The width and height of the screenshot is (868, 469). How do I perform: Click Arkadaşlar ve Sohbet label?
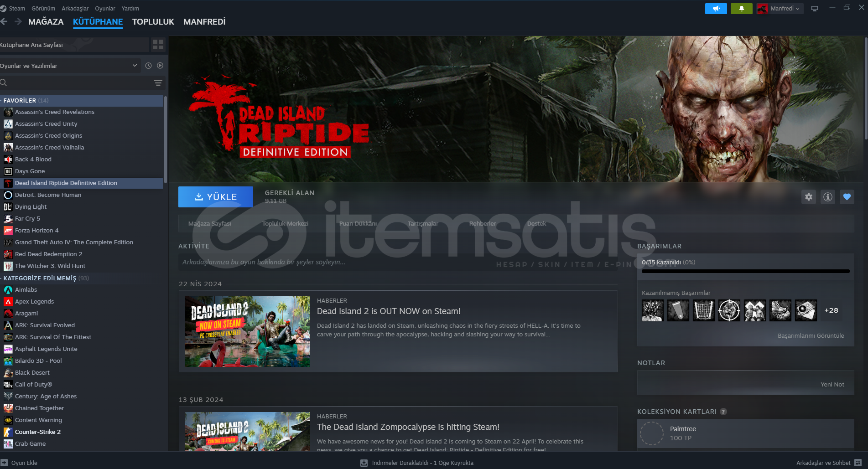[x=823, y=463]
